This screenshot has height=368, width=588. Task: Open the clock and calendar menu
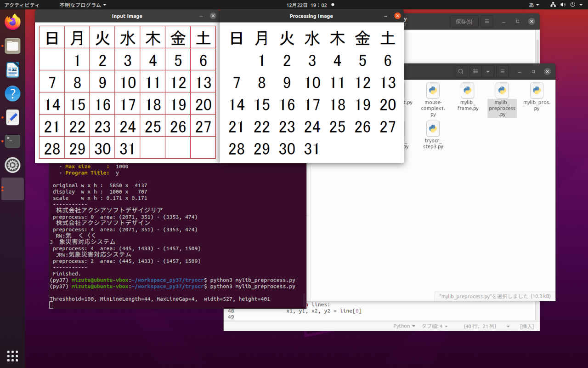[x=306, y=5]
